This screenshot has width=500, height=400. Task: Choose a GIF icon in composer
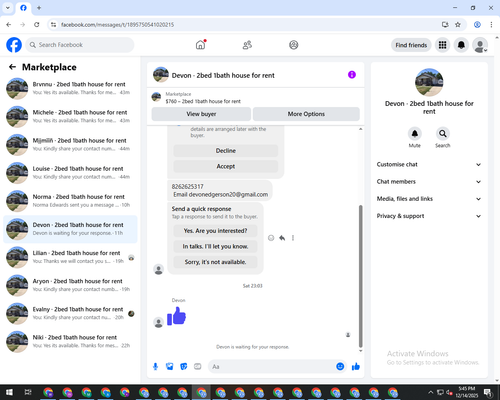tap(198, 367)
